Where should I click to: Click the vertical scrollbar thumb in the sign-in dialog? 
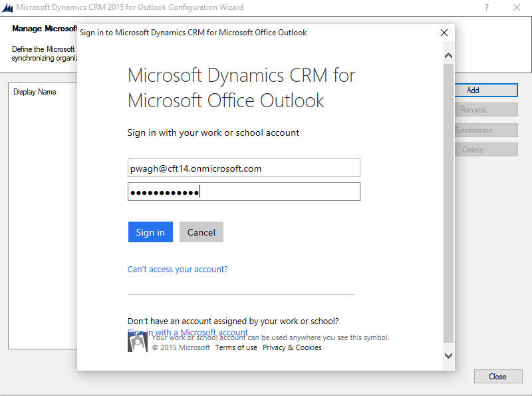click(448, 203)
